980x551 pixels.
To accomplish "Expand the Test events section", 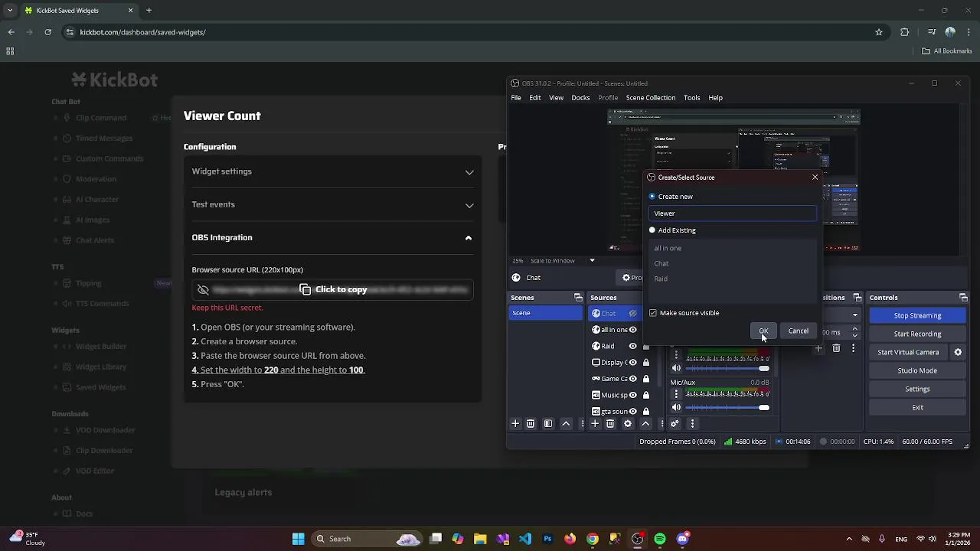I will click(333, 204).
